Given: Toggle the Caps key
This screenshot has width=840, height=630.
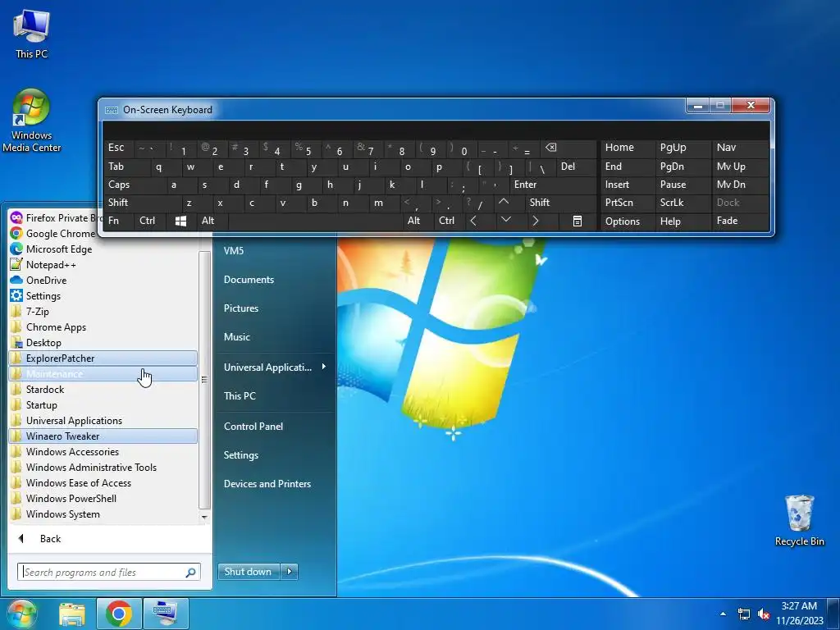Looking at the screenshot, I should pyautogui.click(x=134, y=185).
